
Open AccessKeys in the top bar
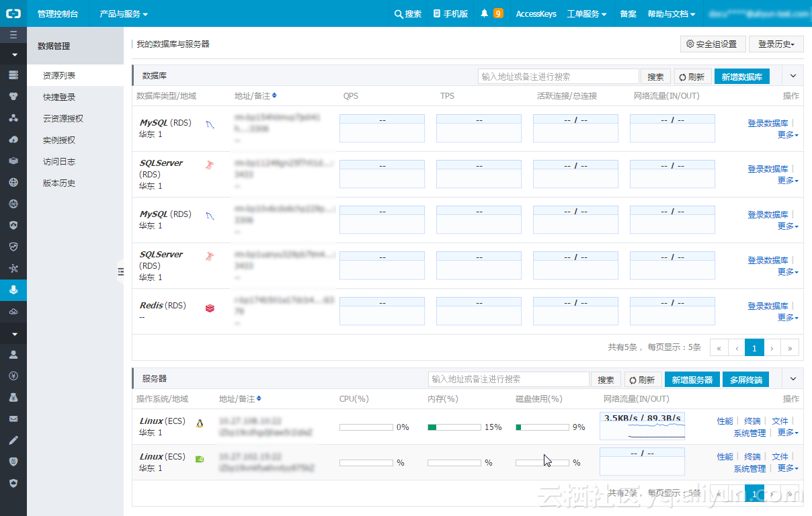[536, 13]
